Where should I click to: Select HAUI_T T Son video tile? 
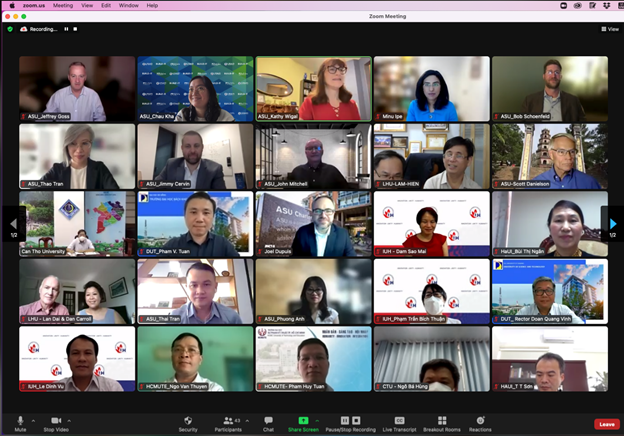pyautogui.click(x=550, y=359)
